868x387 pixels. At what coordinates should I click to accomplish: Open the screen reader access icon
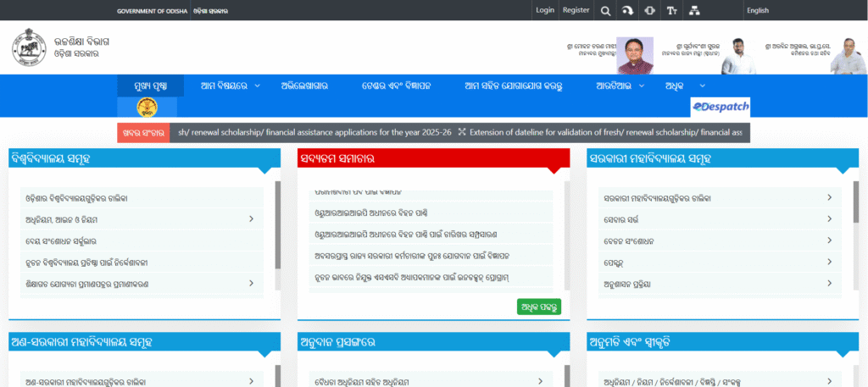(x=650, y=10)
